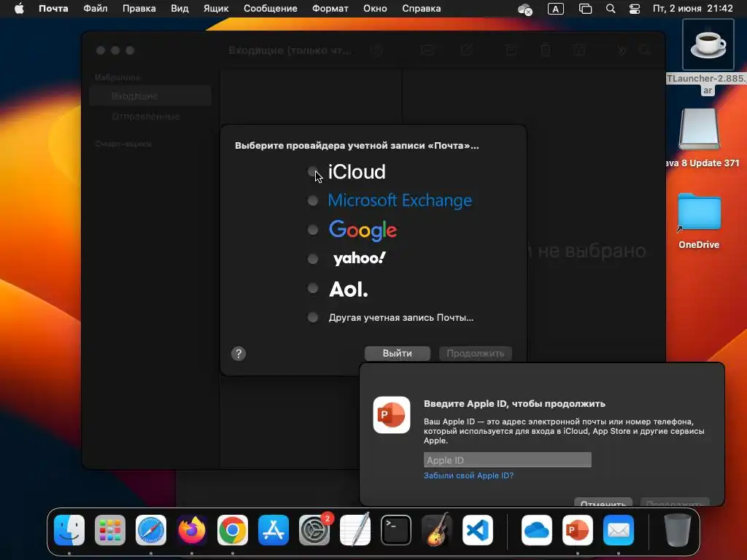Open Mail from the Dock

point(619,530)
